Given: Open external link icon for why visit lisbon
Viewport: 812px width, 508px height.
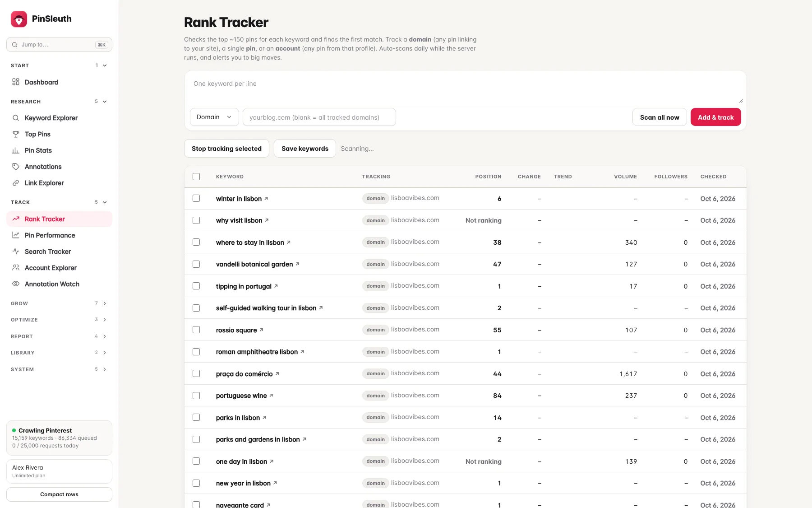Looking at the screenshot, I should click(x=267, y=220).
